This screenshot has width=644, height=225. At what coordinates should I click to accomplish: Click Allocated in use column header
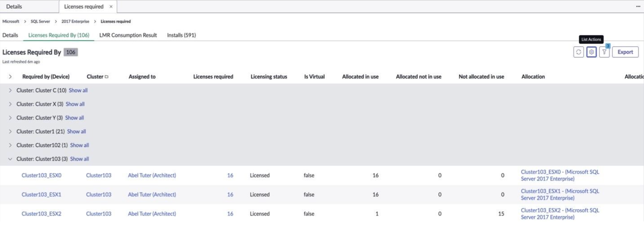360,76
